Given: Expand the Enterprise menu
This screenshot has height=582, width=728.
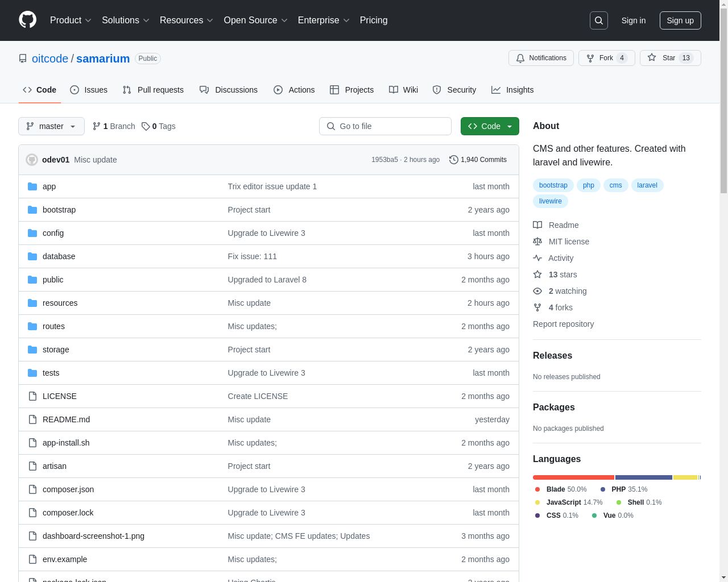Looking at the screenshot, I should [324, 20].
